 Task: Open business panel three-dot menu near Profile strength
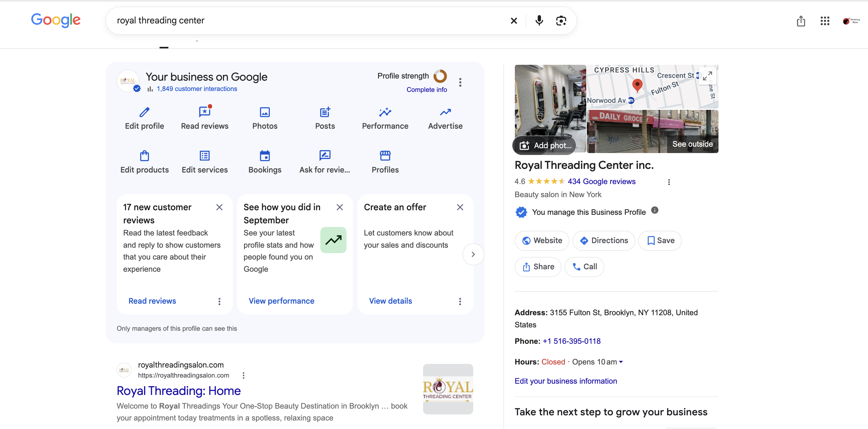[460, 82]
